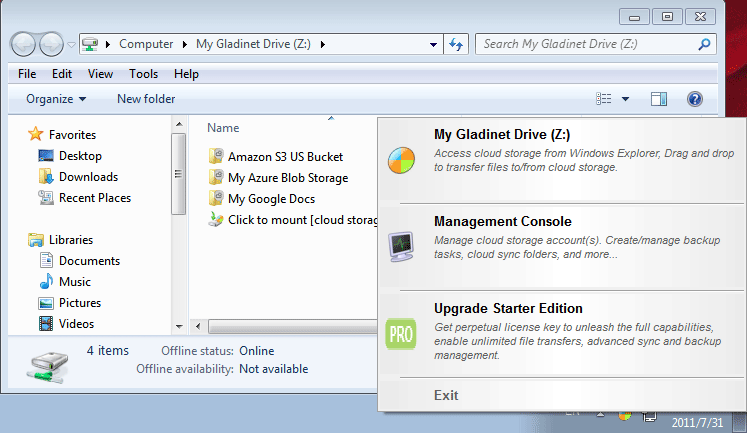
Task: Select Amazon S3 US Bucket folder
Action: (x=285, y=157)
